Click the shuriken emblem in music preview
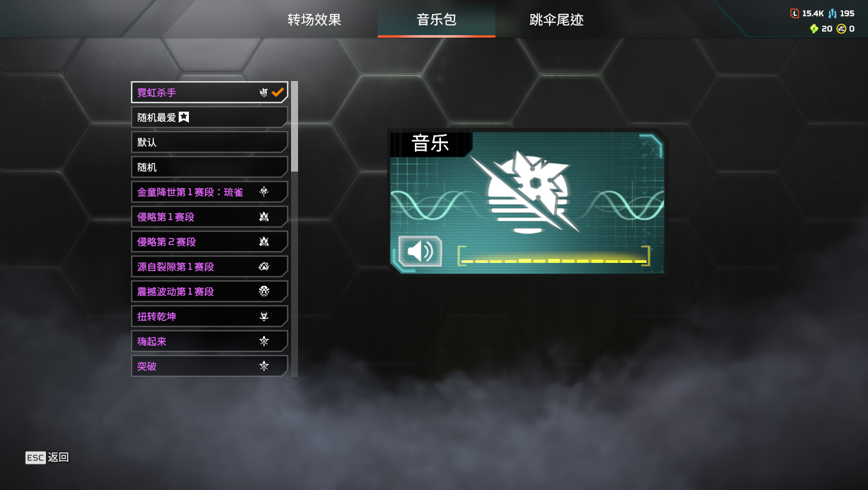This screenshot has height=490, width=868. [527, 192]
